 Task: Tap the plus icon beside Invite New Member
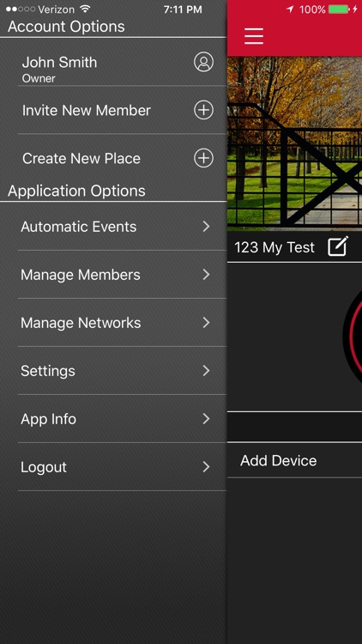(x=203, y=110)
